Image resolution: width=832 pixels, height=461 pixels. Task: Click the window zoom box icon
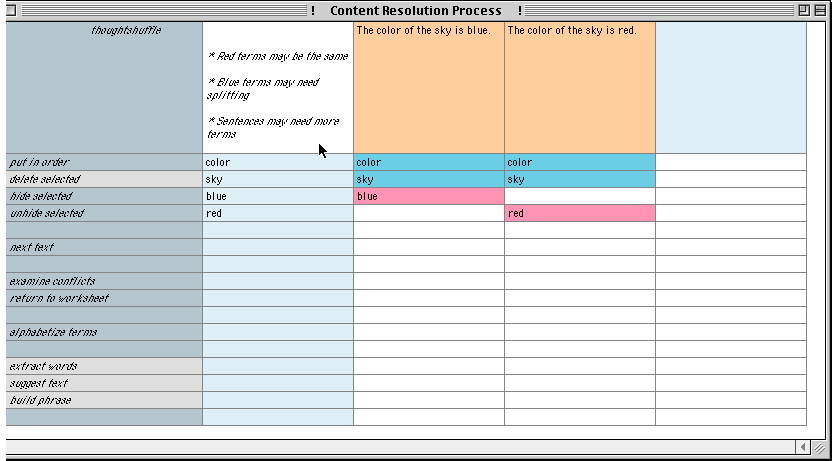[x=804, y=10]
